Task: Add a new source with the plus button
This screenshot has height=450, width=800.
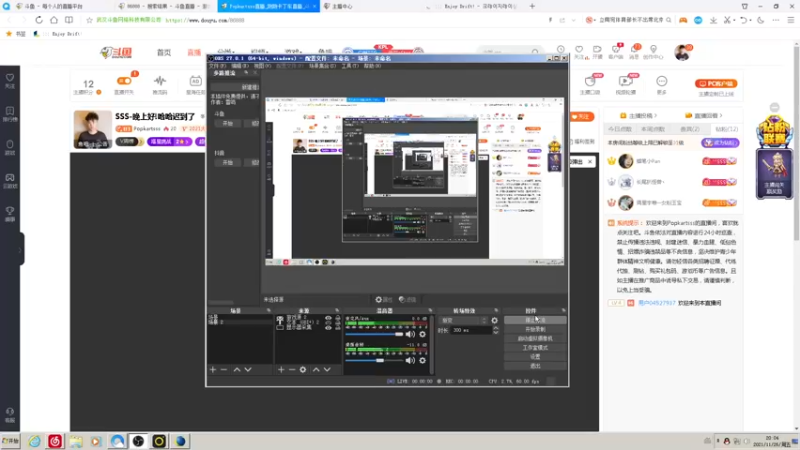Action: click(x=281, y=369)
